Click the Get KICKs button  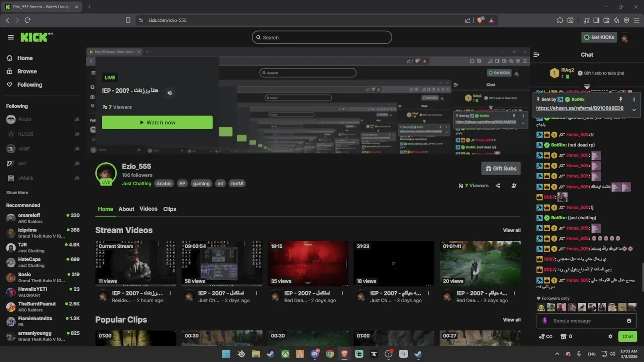[x=599, y=37]
